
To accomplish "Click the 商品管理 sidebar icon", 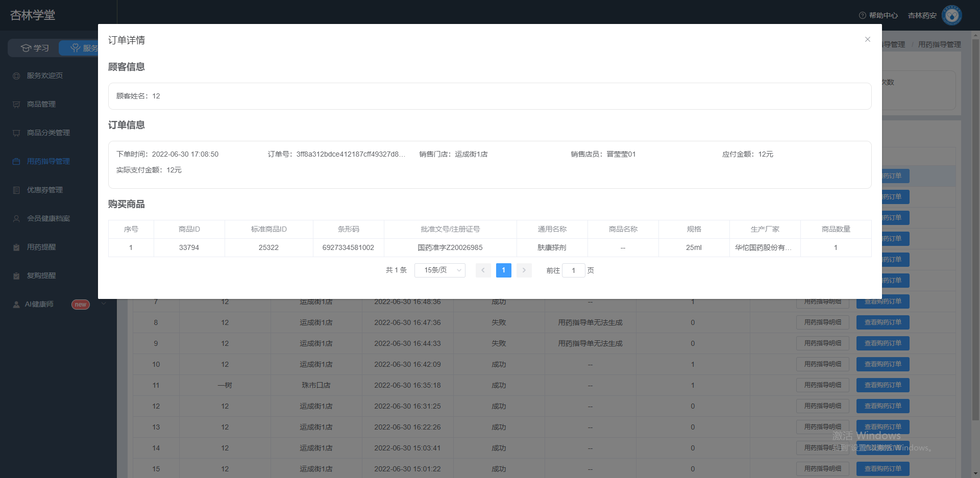I will pos(16,104).
